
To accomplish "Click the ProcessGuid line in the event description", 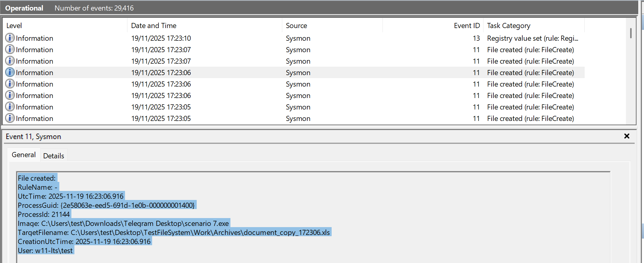I will pos(106,205).
